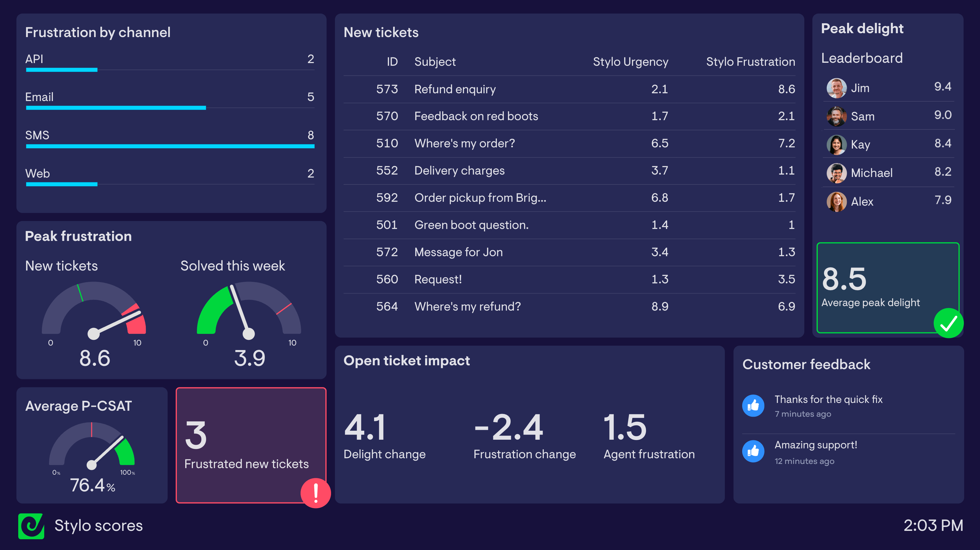The image size is (980, 550).
Task: Click thumbs-up icon beside 'Amazing support!'
Action: click(753, 451)
